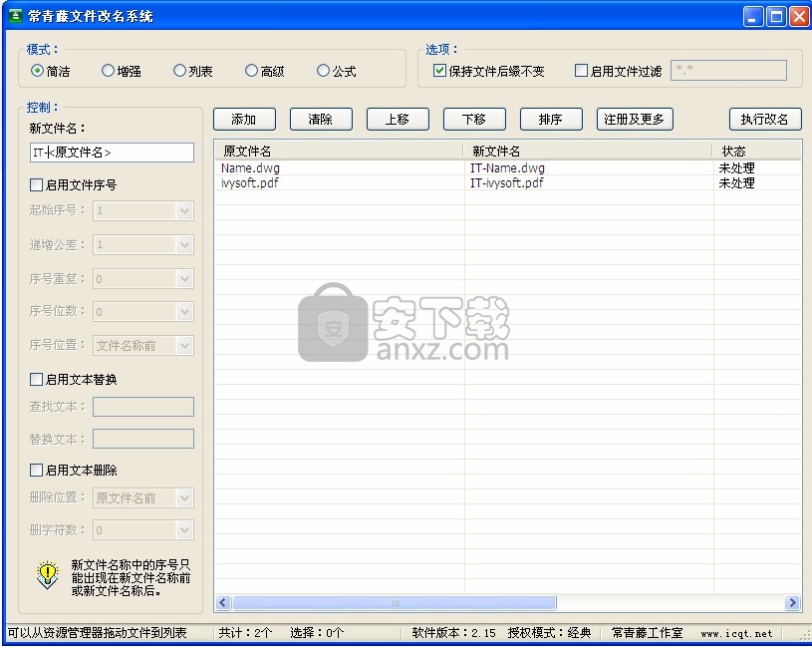Minimize the window

pyautogui.click(x=753, y=16)
